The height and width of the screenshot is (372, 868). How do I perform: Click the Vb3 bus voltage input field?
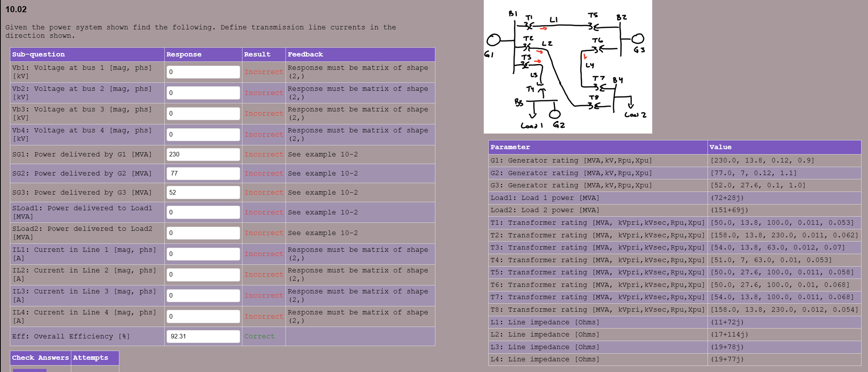pyautogui.click(x=203, y=113)
